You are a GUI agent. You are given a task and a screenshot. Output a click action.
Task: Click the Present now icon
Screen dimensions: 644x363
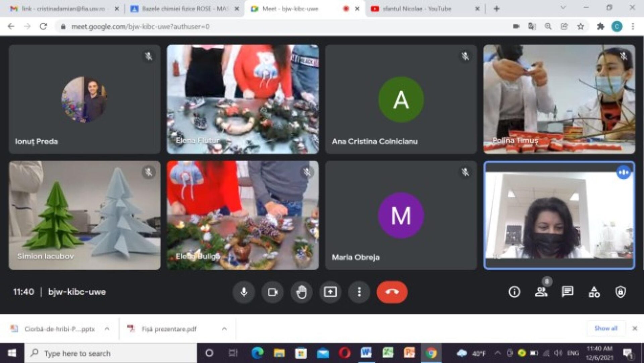pyautogui.click(x=330, y=292)
